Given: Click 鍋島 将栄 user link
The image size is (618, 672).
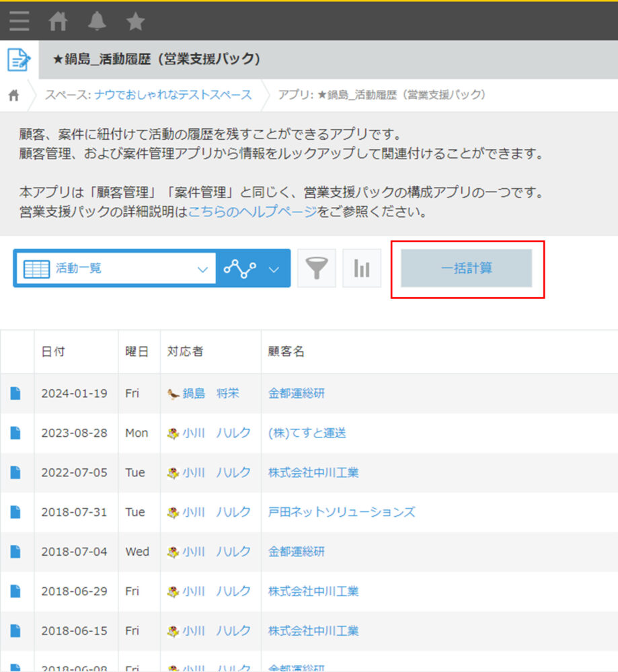Looking at the screenshot, I should 210,394.
